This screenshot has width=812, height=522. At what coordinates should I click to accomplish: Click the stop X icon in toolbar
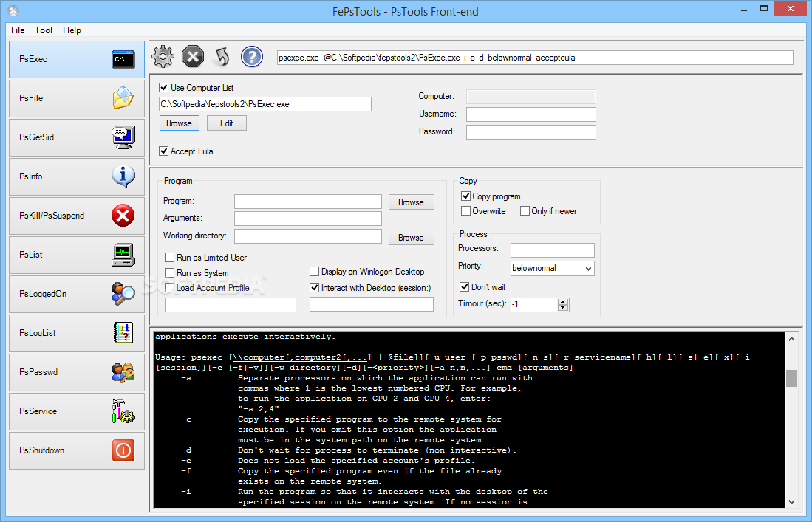click(193, 56)
